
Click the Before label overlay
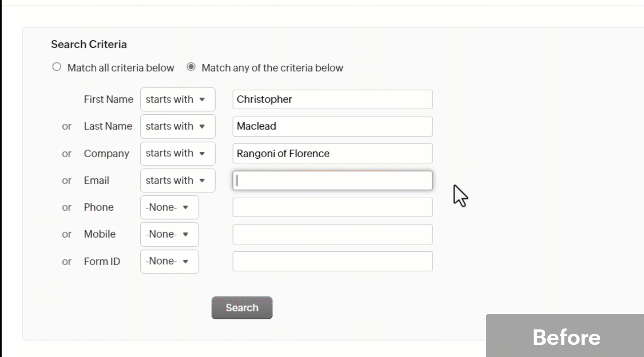click(566, 337)
